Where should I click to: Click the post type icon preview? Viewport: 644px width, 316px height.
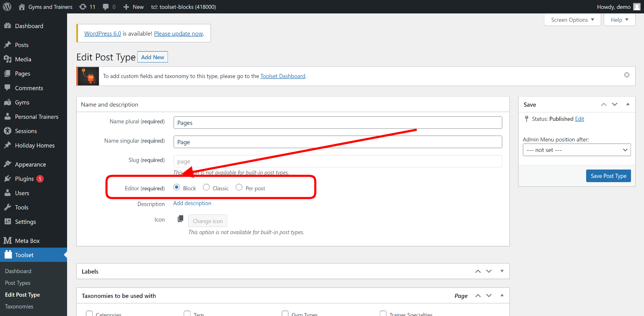tap(180, 219)
